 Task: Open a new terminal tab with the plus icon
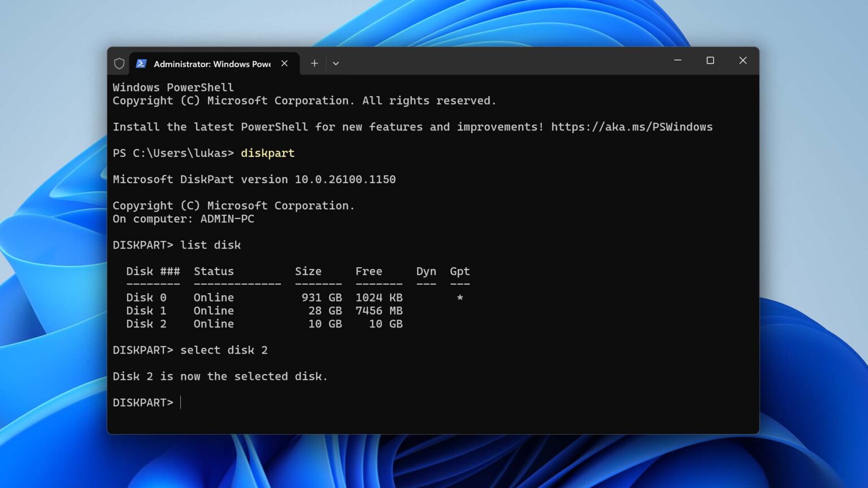[x=314, y=63]
